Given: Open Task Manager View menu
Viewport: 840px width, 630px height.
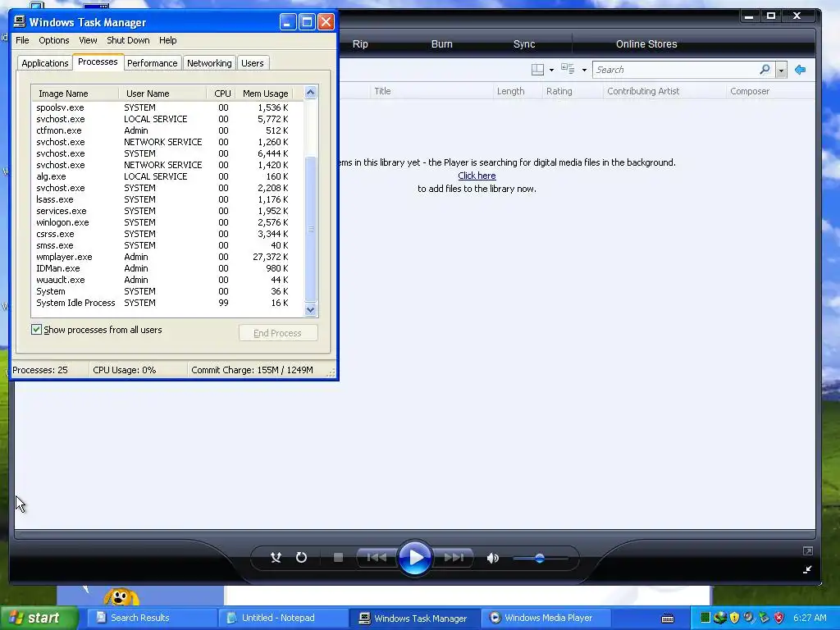Looking at the screenshot, I should [88, 40].
